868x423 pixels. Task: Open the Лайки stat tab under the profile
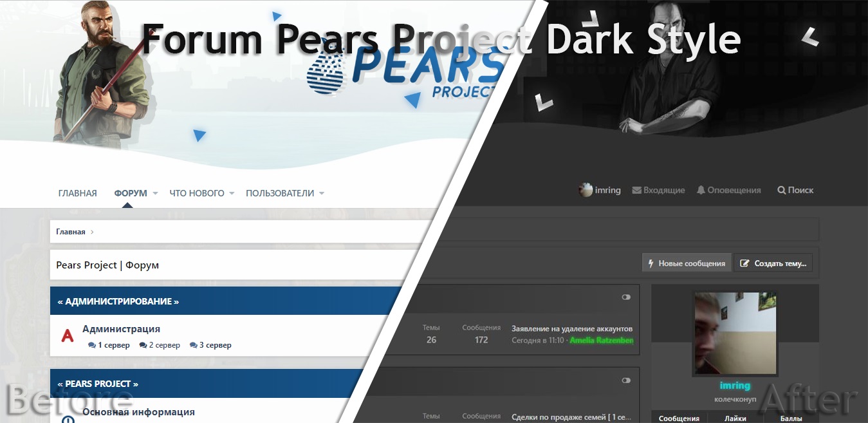735,418
